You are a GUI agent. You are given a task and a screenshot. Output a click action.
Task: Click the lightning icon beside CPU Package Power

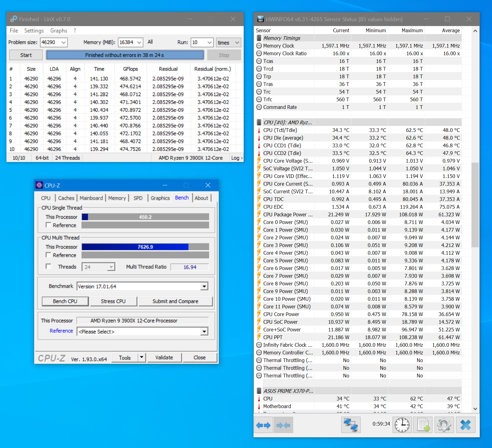[x=259, y=214]
